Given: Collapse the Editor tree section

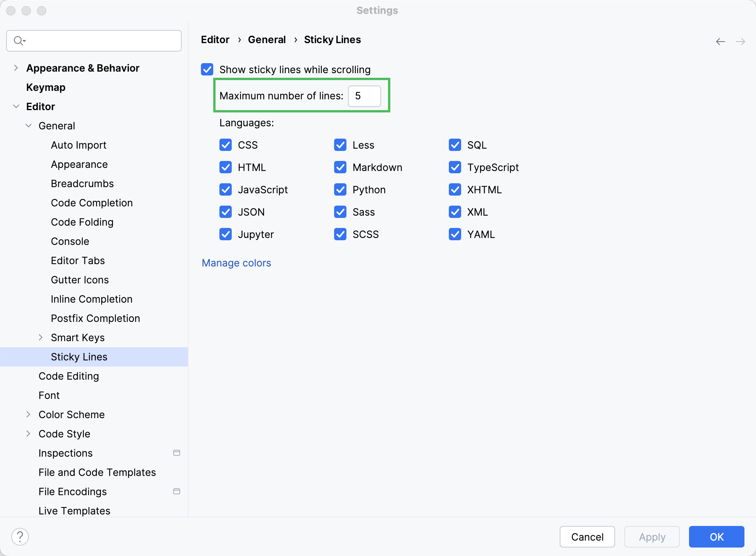Looking at the screenshot, I should point(16,107).
